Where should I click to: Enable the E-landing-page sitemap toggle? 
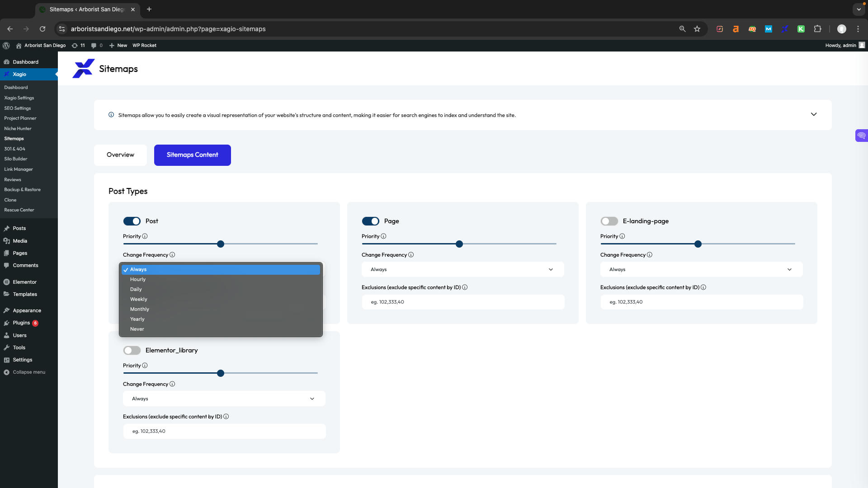(x=609, y=221)
